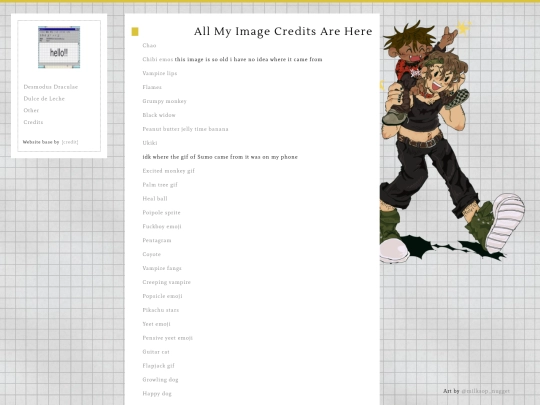Image resolution: width=540 pixels, height=405 pixels.
Task: Open the Creeping vampire credit link
Action: [x=166, y=282]
